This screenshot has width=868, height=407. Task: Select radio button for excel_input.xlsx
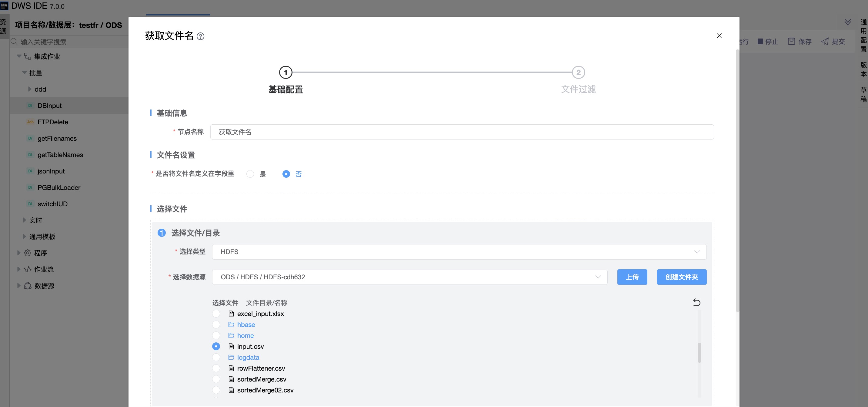(216, 314)
